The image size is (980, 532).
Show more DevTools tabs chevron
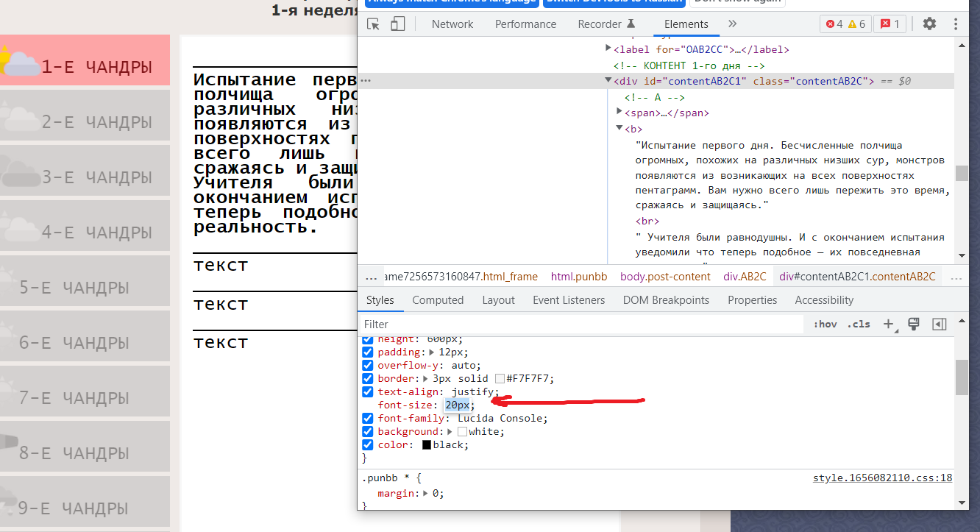point(732,24)
